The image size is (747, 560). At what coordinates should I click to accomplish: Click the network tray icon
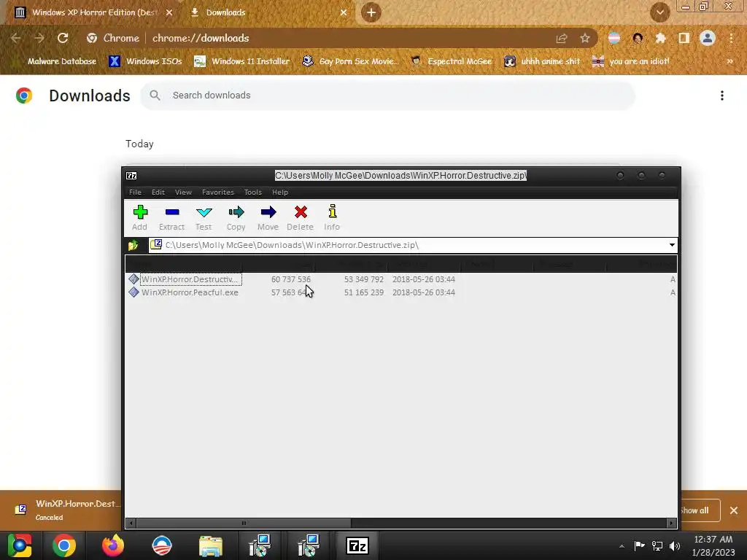(x=657, y=546)
